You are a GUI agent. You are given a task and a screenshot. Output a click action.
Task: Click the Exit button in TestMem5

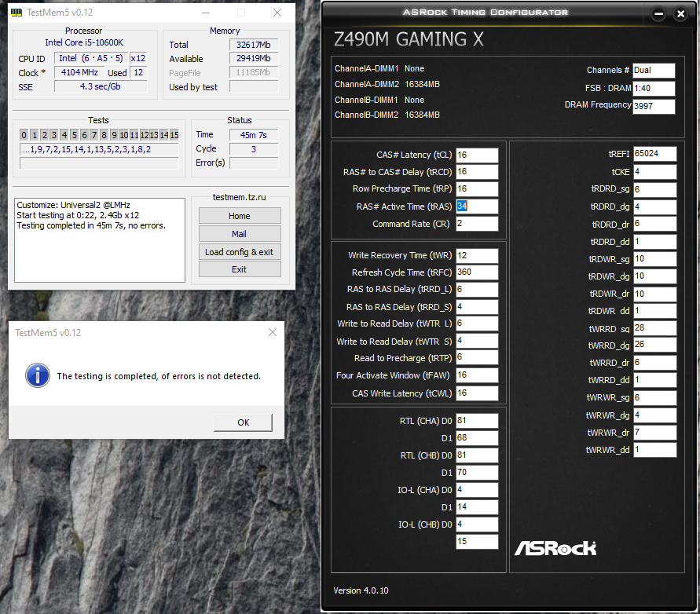240,269
